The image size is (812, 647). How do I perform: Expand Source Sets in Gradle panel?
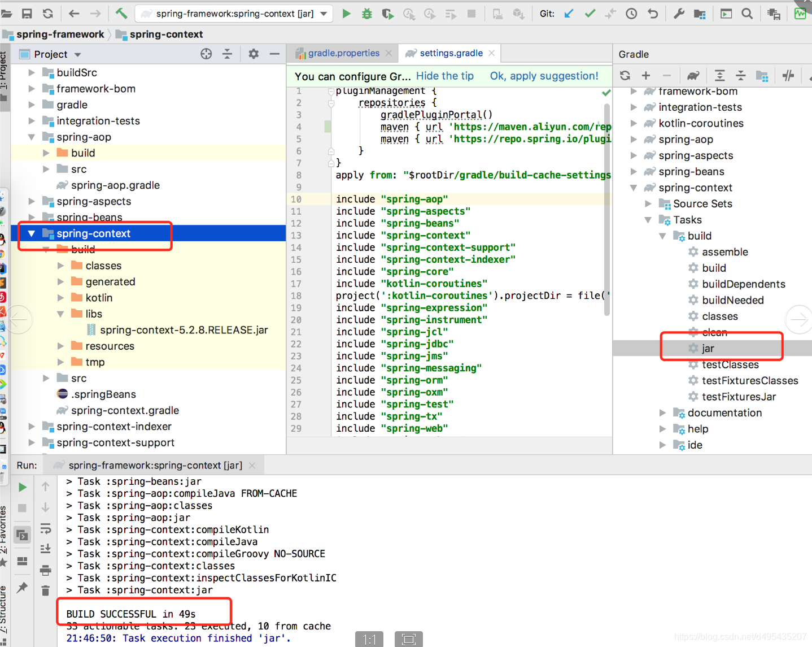(x=648, y=204)
